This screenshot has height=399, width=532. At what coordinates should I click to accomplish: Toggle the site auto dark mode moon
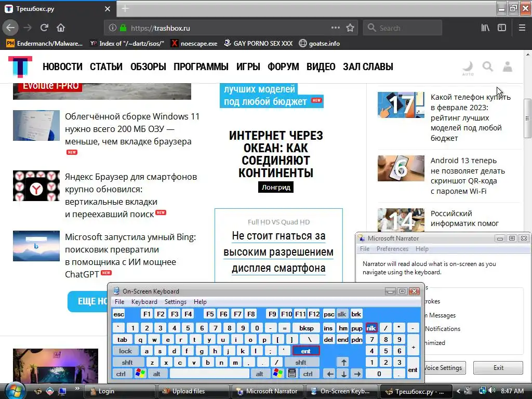click(x=468, y=68)
